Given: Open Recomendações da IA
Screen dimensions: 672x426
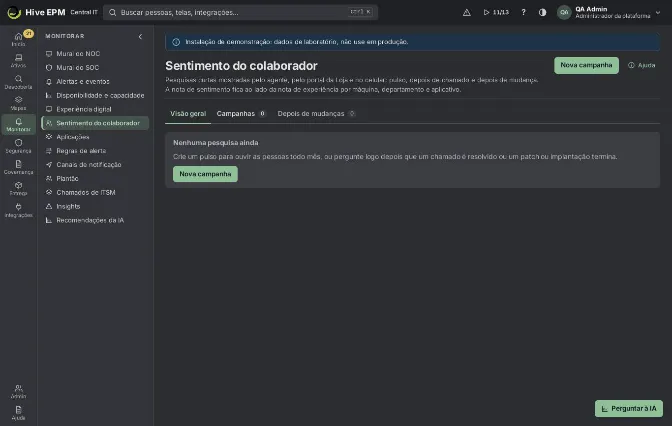Looking at the screenshot, I should coord(95,220).
